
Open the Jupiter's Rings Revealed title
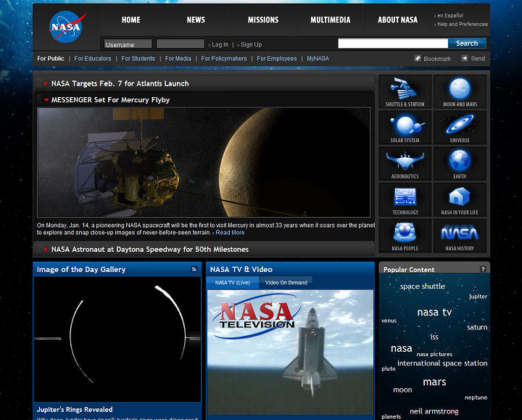75,409
